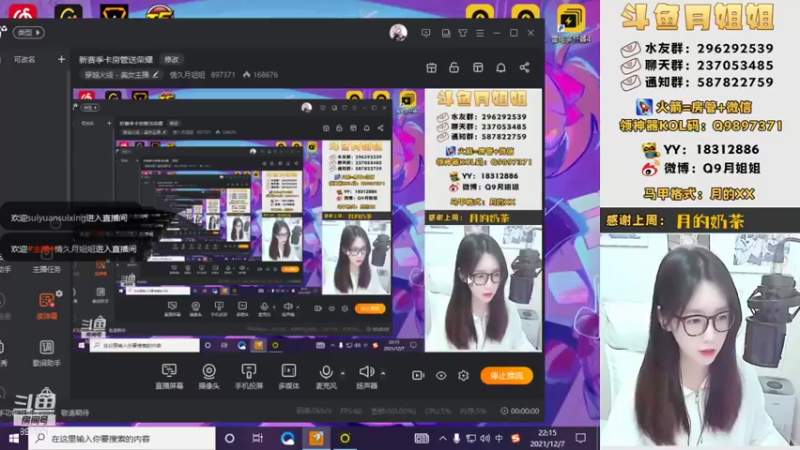The width and height of the screenshot is (800, 450).
Task: Click the share icon in room header
Action: click(524, 67)
